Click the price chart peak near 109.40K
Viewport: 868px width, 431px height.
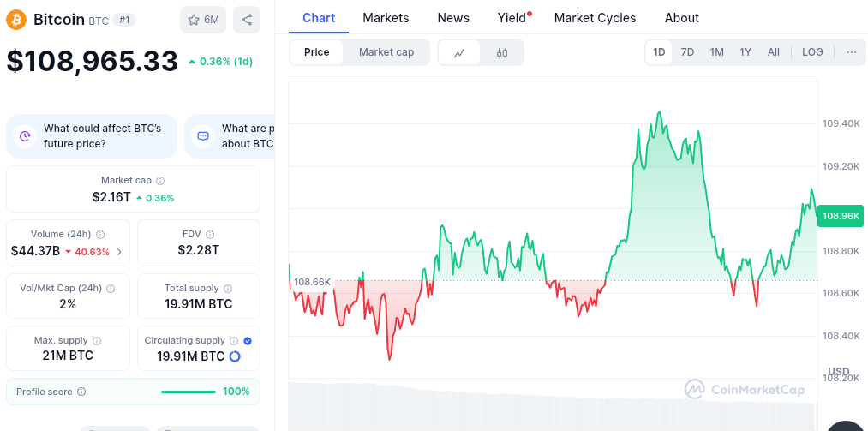(x=659, y=112)
